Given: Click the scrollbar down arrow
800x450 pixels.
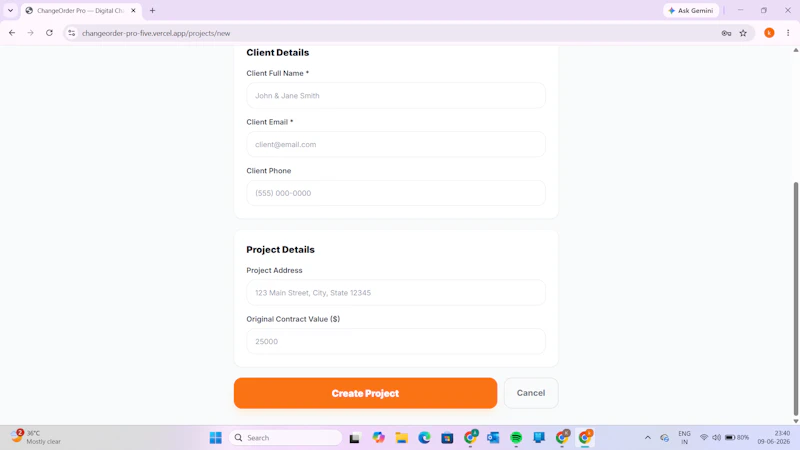Looking at the screenshot, I should (x=795, y=421).
